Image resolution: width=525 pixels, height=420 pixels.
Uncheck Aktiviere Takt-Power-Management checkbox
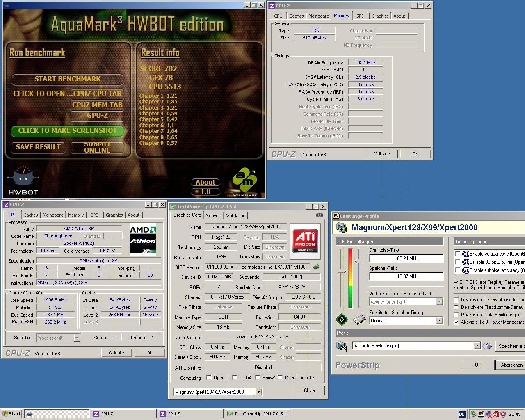tap(457, 322)
